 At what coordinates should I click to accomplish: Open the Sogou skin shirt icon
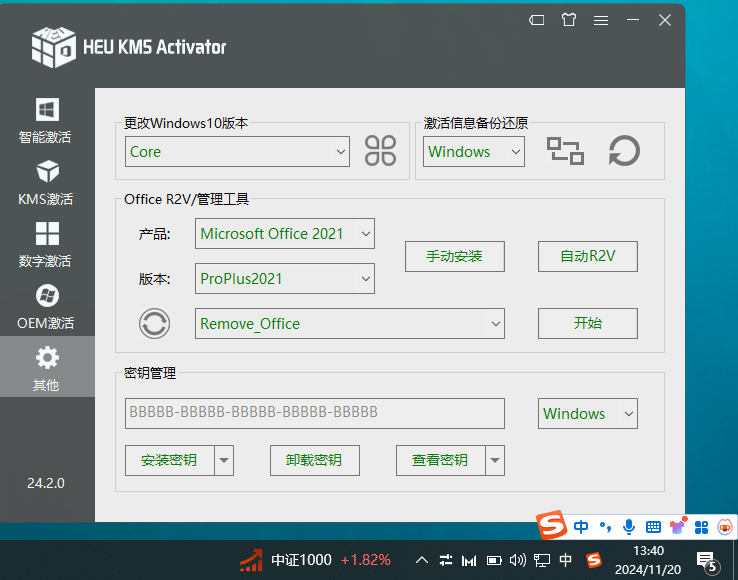point(678,526)
